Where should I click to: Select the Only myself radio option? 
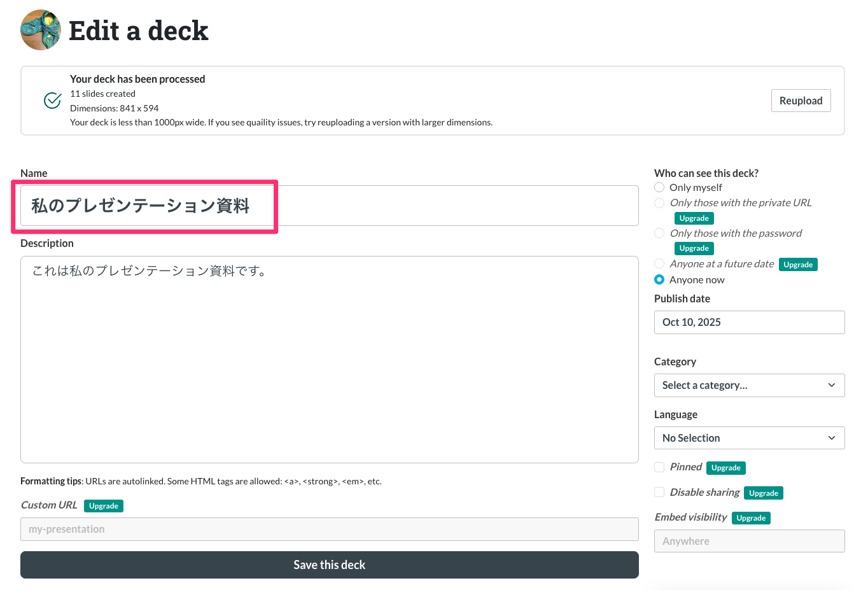pyautogui.click(x=659, y=187)
